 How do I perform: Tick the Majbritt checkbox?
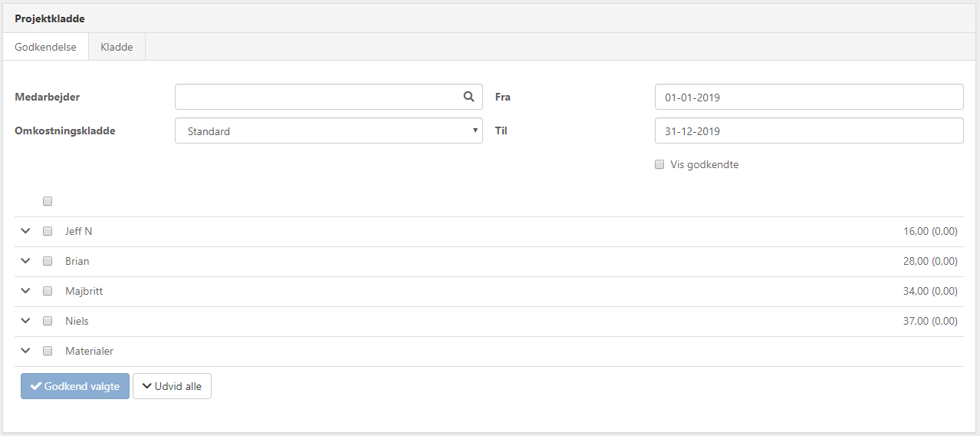pos(48,291)
